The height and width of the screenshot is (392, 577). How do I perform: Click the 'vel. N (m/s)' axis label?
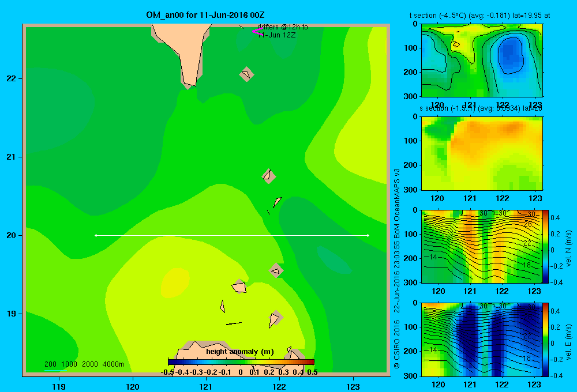coord(568,248)
